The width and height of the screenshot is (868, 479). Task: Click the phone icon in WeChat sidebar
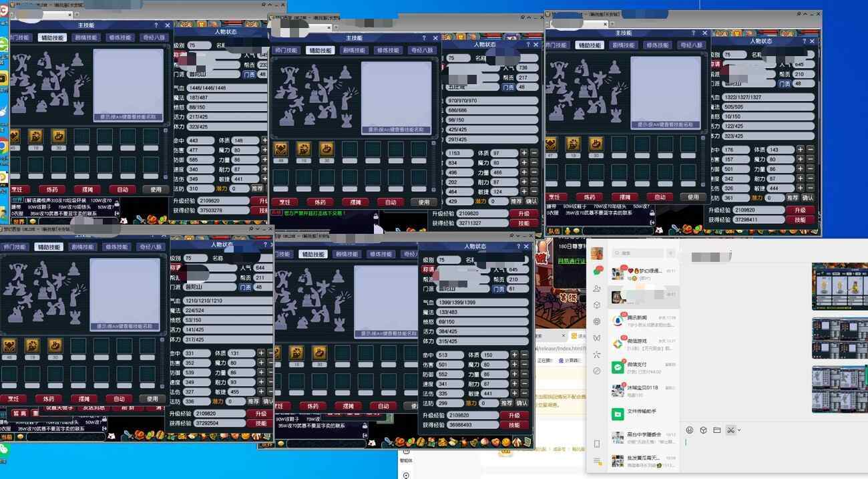click(597, 444)
